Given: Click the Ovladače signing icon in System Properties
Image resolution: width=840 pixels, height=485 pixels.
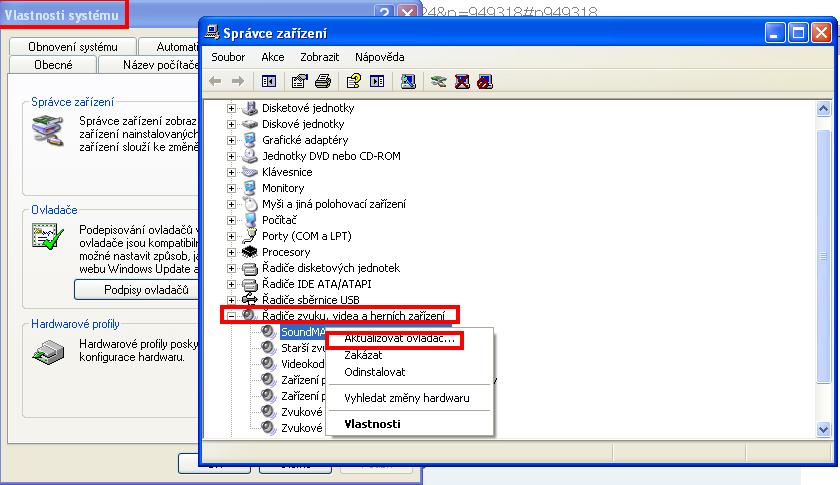Looking at the screenshot, I should click(x=48, y=236).
